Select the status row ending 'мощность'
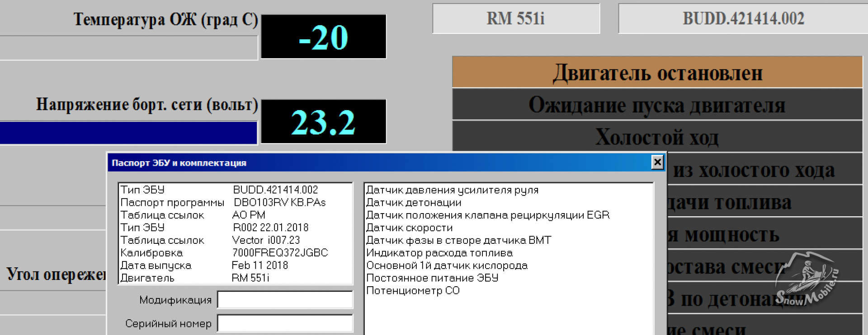 click(765, 233)
